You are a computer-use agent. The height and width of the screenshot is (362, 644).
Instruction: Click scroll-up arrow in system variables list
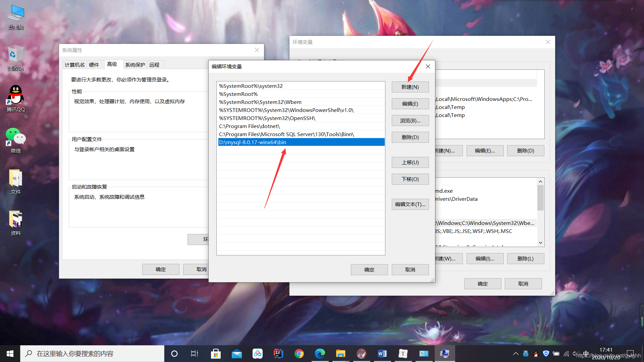pos(540,182)
